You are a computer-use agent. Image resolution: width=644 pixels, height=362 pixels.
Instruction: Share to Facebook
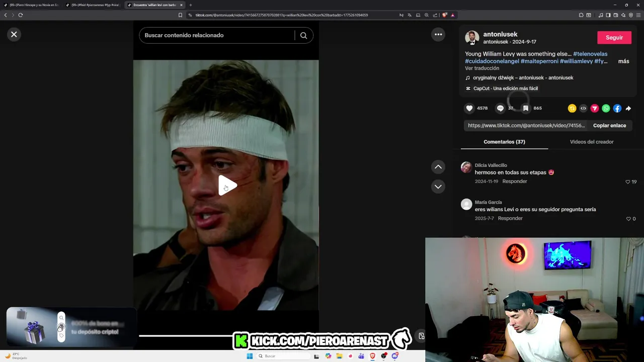point(617,108)
